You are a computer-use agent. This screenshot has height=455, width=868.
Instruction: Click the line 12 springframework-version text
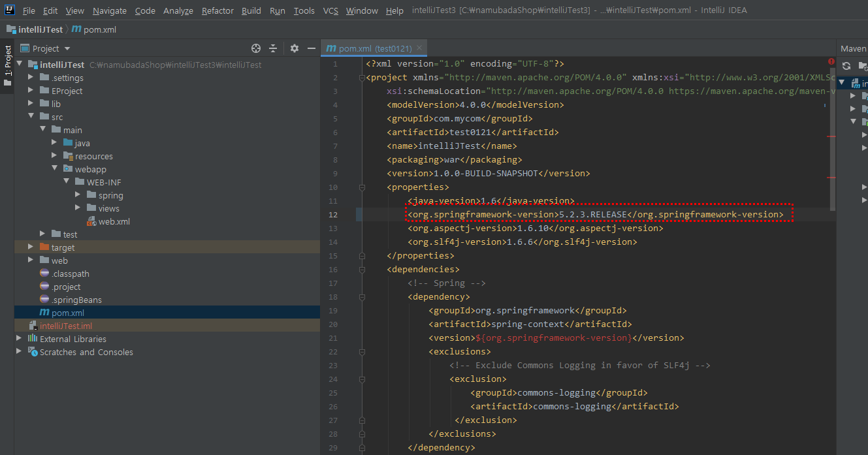595,214
